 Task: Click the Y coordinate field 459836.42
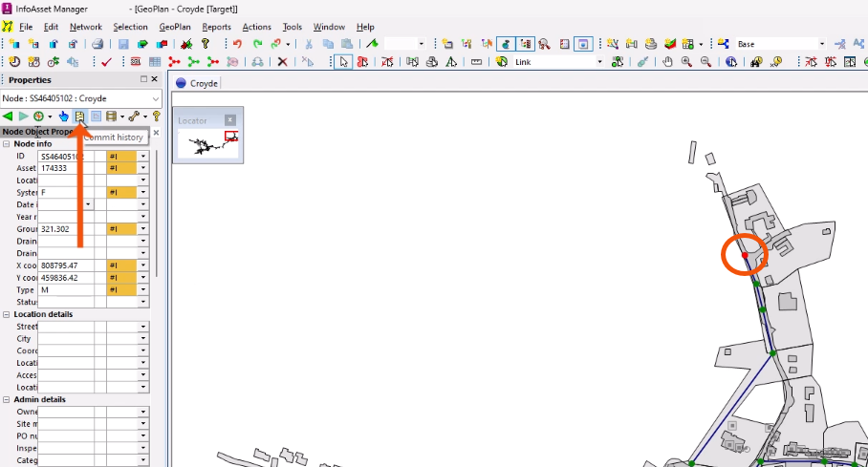(66, 278)
